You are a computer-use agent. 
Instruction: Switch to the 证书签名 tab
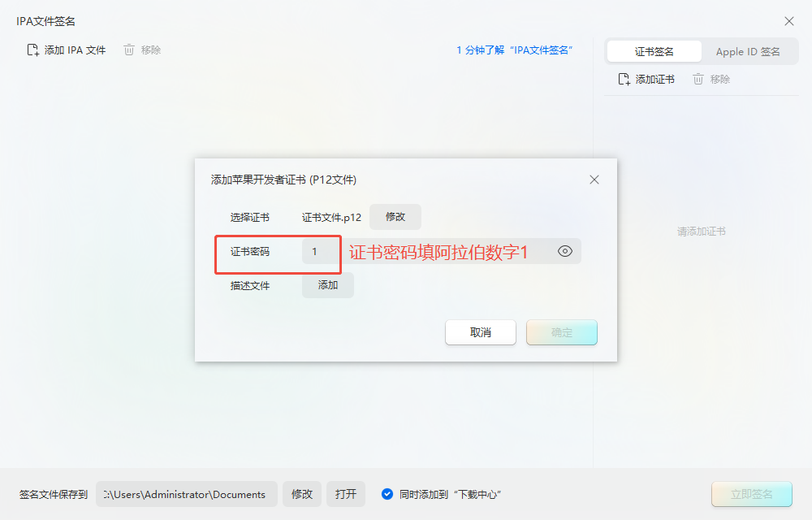(x=654, y=52)
